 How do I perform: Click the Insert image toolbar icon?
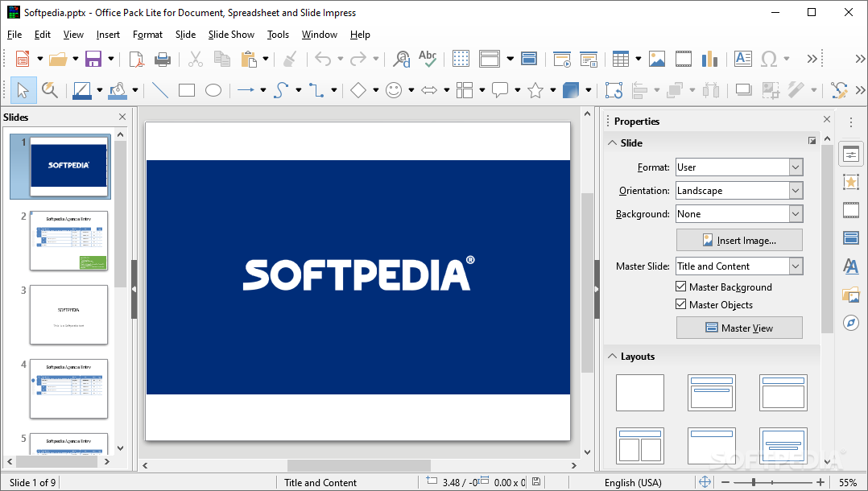tap(657, 59)
